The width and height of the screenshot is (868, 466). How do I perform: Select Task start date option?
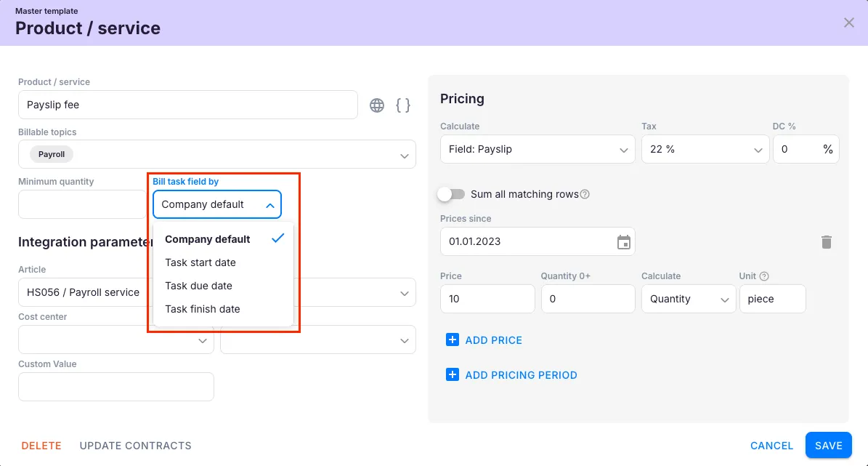(x=200, y=262)
